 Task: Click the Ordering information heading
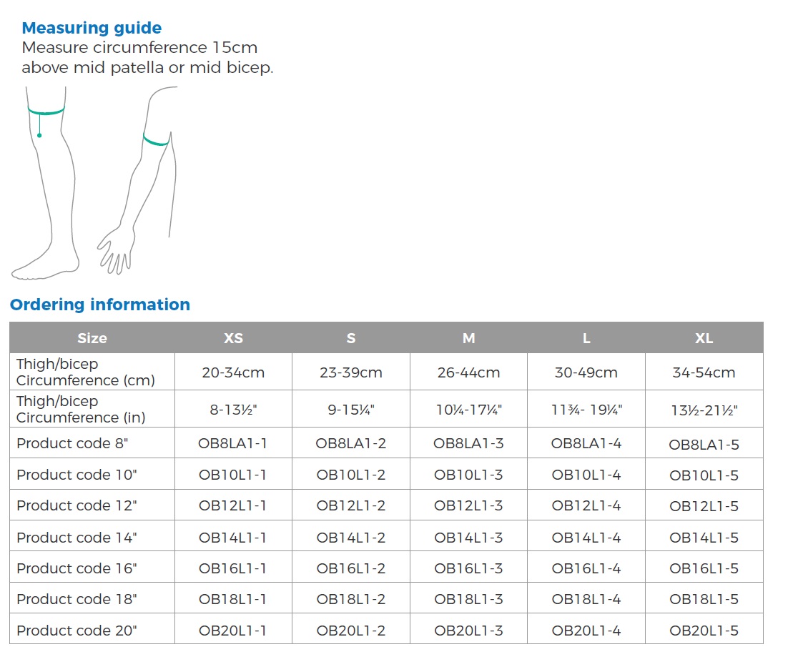coord(100,305)
